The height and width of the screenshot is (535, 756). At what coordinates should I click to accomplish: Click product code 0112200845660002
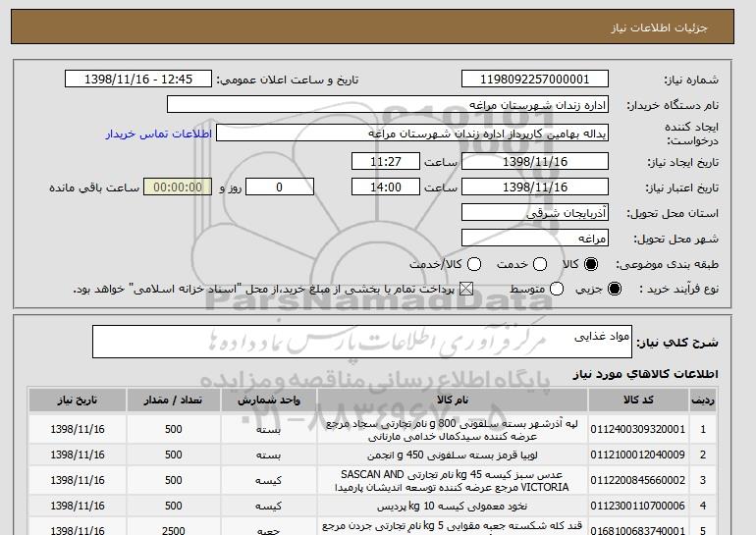[x=638, y=481]
